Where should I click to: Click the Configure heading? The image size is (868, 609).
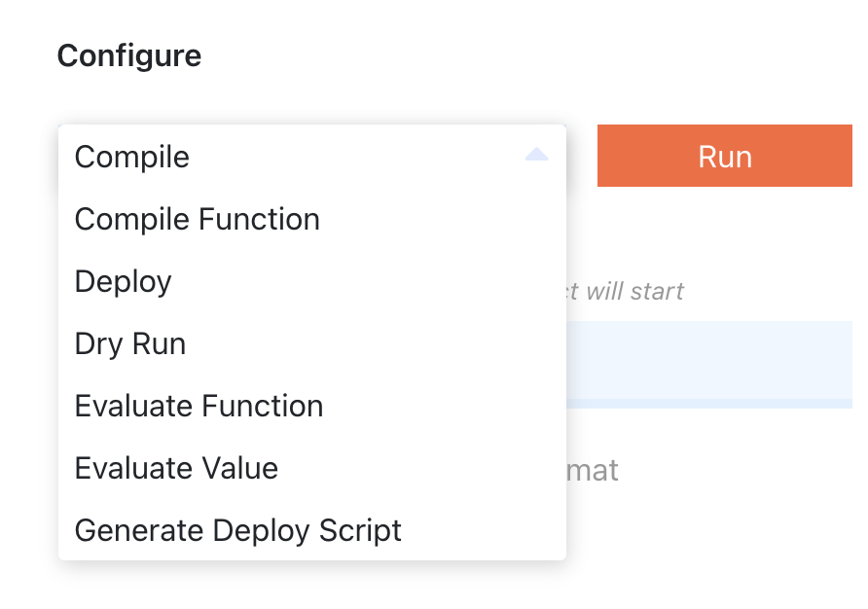click(x=129, y=55)
